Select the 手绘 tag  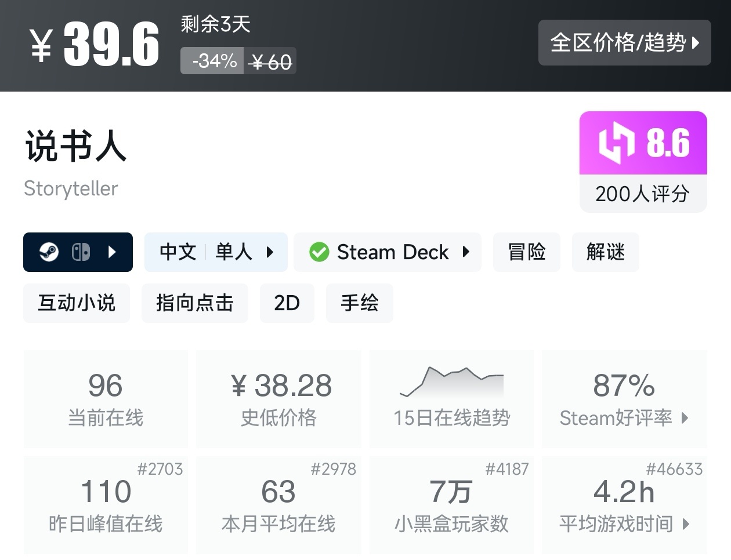[x=359, y=303]
